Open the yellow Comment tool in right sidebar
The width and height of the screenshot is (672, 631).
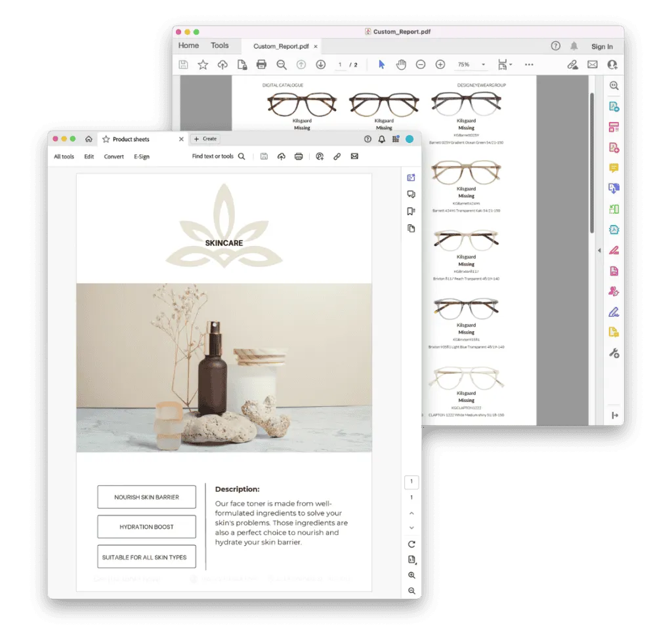click(614, 168)
